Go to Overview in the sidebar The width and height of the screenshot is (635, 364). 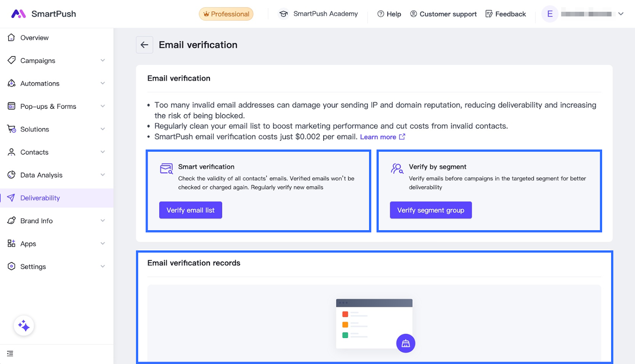(x=35, y=38)
